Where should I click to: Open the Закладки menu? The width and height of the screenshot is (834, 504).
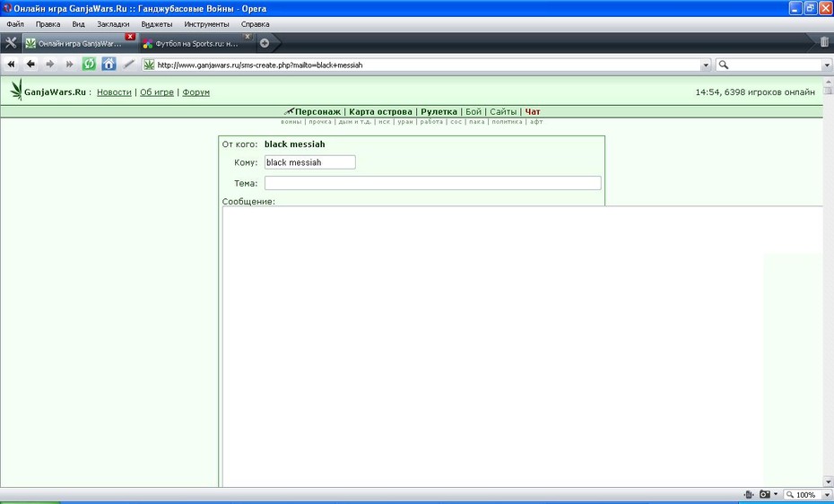coord(113,24)
